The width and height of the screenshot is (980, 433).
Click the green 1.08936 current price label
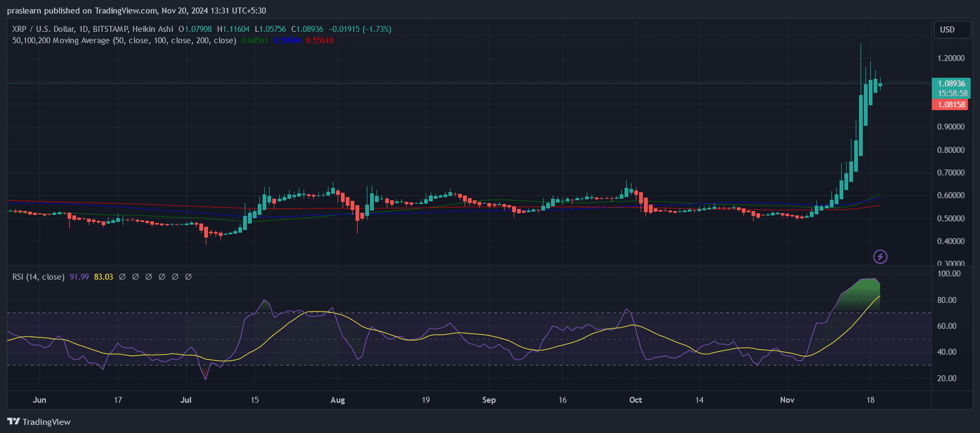click(951, 84)
